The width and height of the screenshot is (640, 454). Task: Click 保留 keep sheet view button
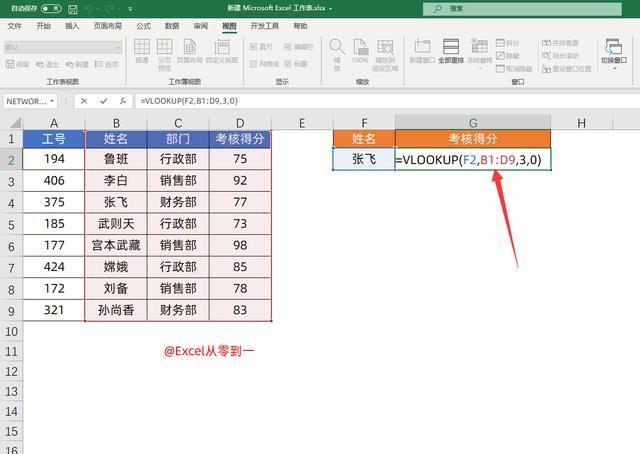pyautogui.click(x=18, y=64)
